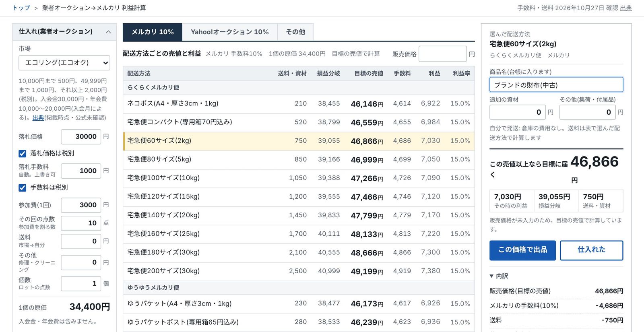
Task: Click the 目標の売値 column header
Action: (x=369, y=74)
